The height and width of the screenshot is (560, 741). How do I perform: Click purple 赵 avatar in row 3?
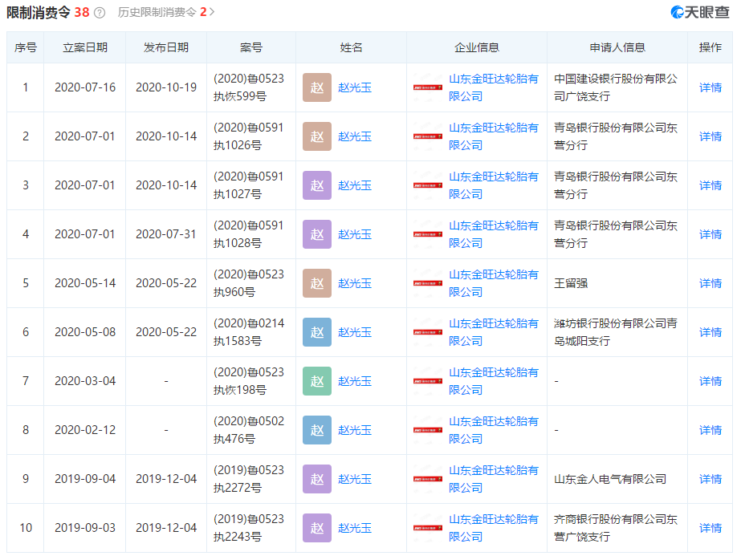pos(317,185)
